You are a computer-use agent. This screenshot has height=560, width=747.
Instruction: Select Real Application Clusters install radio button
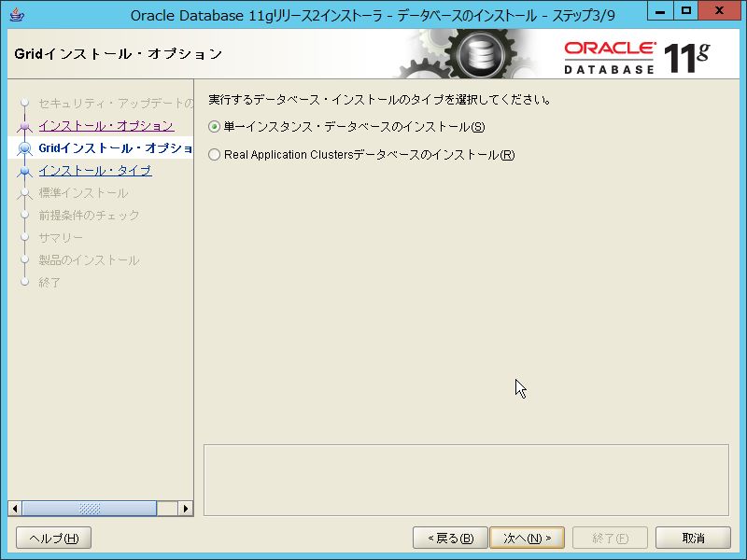click(x=215, y=155)
